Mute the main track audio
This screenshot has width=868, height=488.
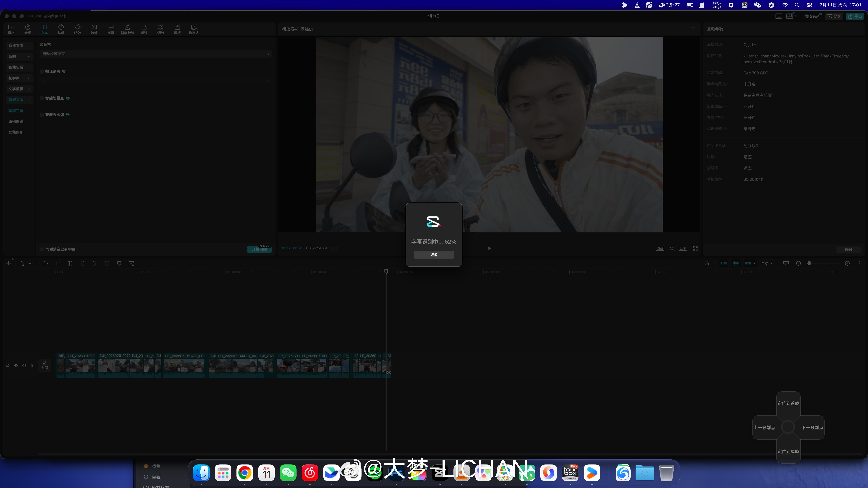tap(24, 365)
